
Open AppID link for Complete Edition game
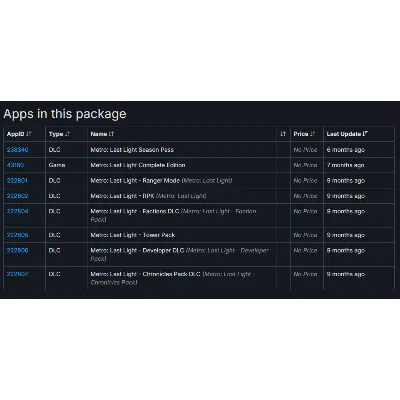[x=15, y=165]
